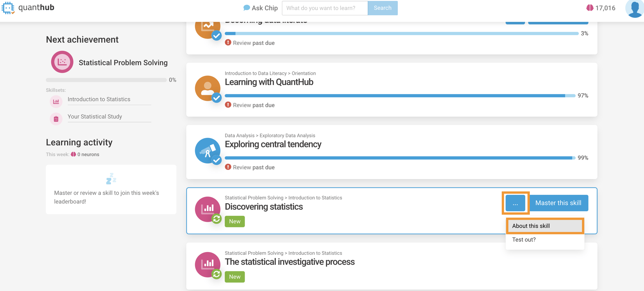Click Statistical Problem Solving achievement badge
The image size is (644, 291).
(x=62, y=62)
